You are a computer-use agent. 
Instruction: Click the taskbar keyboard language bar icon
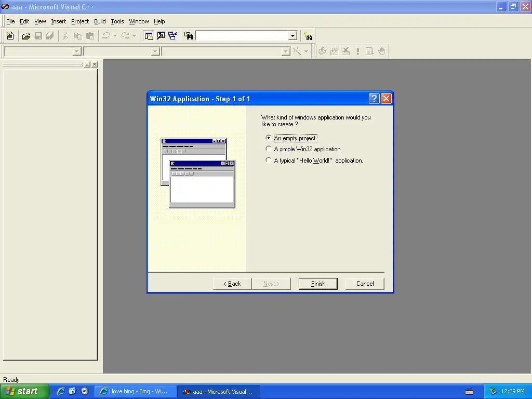[469, 392]
